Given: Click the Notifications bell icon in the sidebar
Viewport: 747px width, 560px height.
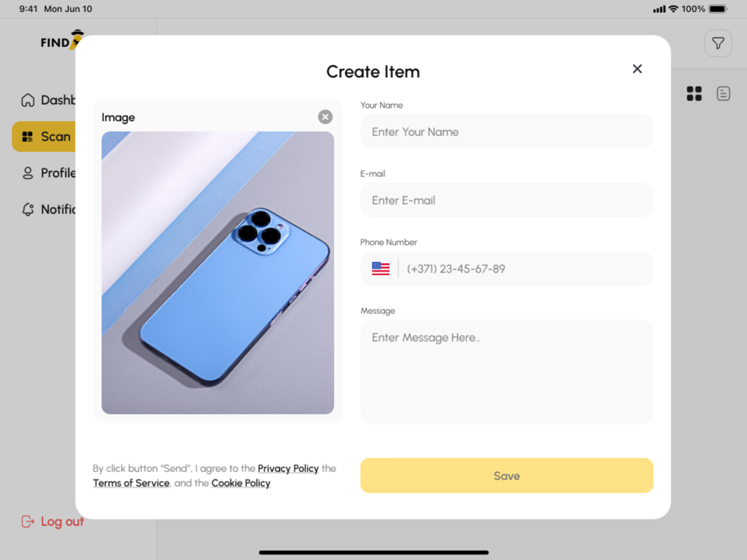Looking at the screenshot, I should 28,210.
